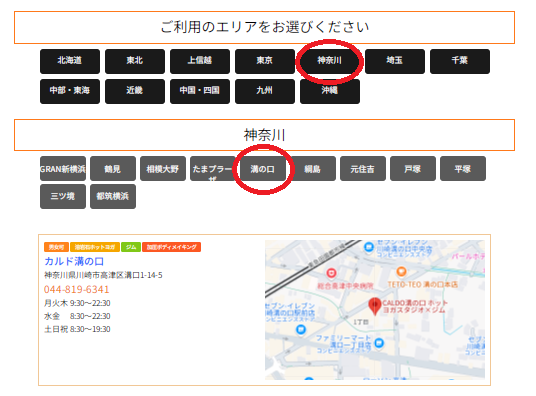Click the orange TETO-TEO restaurant map icon

pyautogui.click(x=401, y=272)
